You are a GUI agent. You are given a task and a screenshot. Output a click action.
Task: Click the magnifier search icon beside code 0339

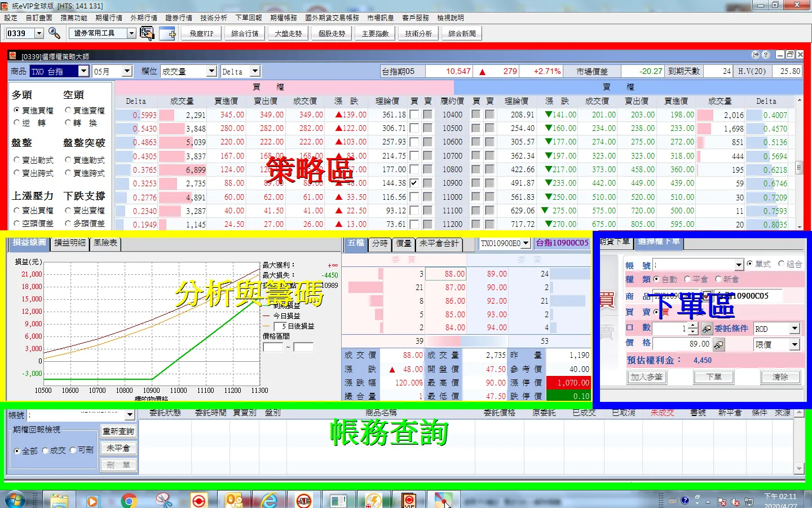click(54, 33)
